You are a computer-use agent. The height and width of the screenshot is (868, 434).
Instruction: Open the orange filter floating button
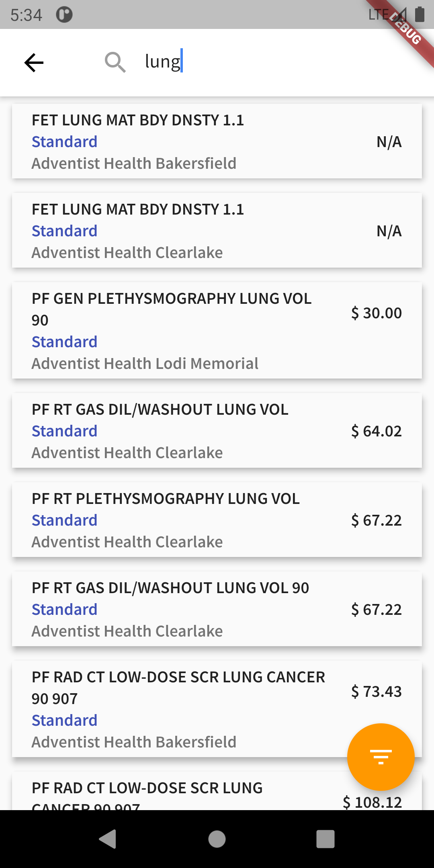coord(381,757)
